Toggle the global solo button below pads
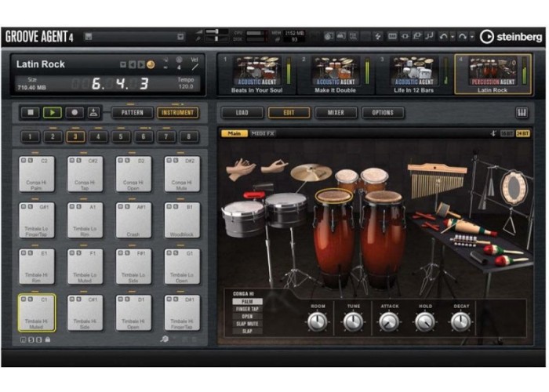 (x=31, y=339)
